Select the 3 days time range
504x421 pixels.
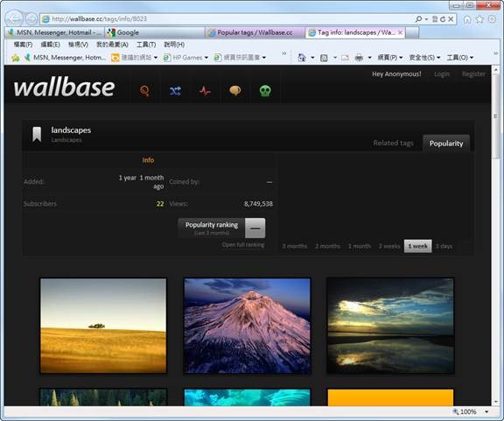pyautogui.click(x=444, y=246)
